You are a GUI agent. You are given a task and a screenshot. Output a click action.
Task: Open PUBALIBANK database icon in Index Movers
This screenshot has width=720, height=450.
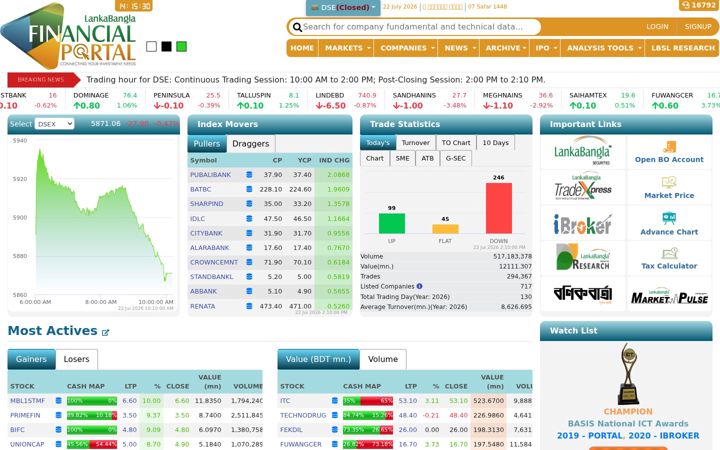249,174
